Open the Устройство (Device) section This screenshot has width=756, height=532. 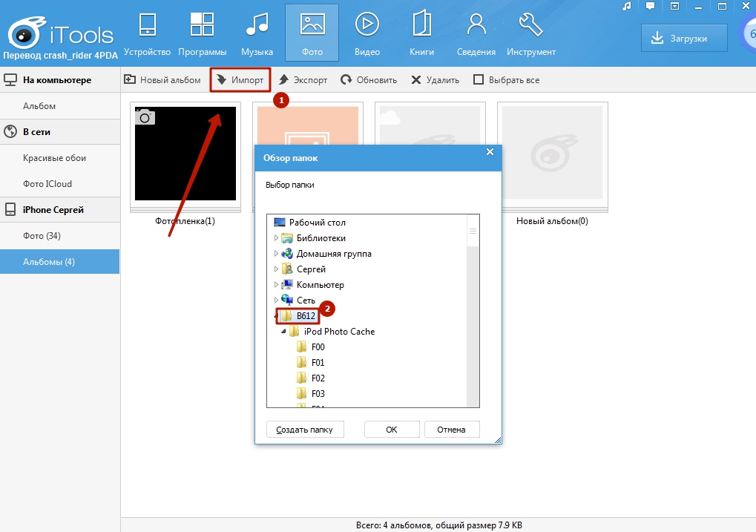tap(147, 34)
